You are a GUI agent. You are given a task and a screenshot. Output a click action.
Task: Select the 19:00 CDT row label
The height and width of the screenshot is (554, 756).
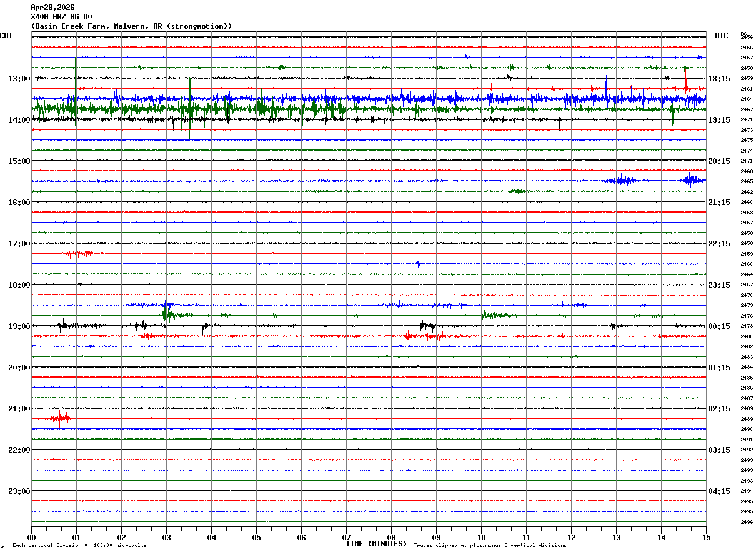19,326
